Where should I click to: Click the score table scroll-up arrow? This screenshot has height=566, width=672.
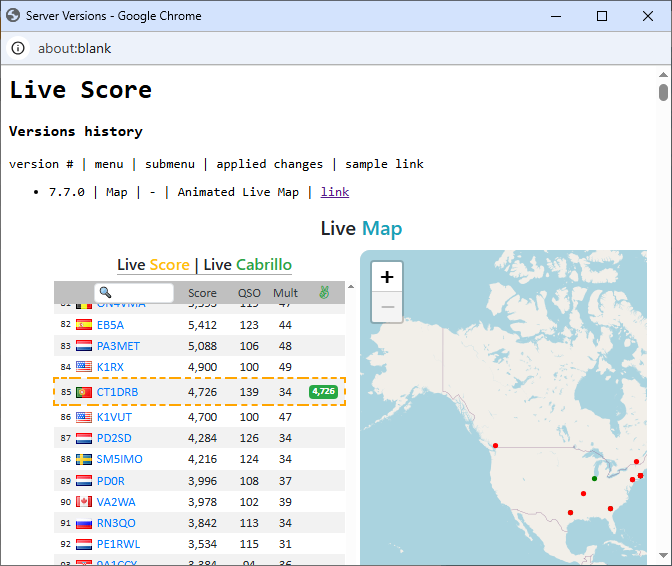[351, 287]
